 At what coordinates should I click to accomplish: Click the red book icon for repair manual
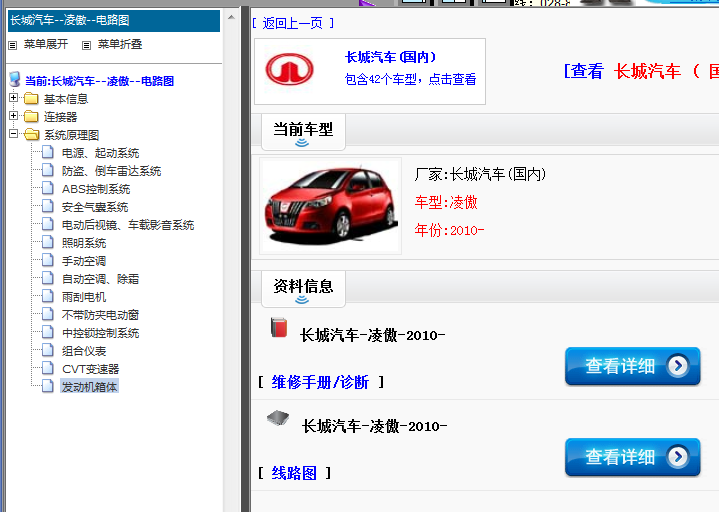coord(279,328)
